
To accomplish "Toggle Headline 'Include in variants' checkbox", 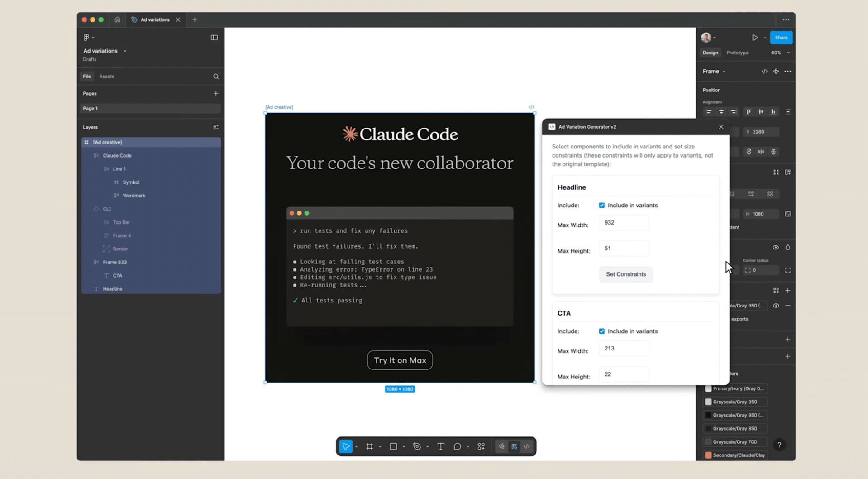I will pyautogui.click(x=602, y=206).
